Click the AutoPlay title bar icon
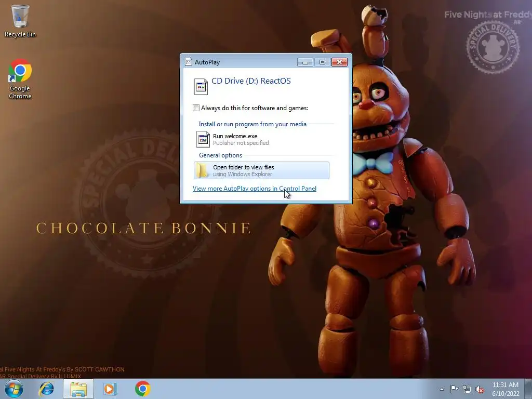532x399 pixels. coord(188,62)
